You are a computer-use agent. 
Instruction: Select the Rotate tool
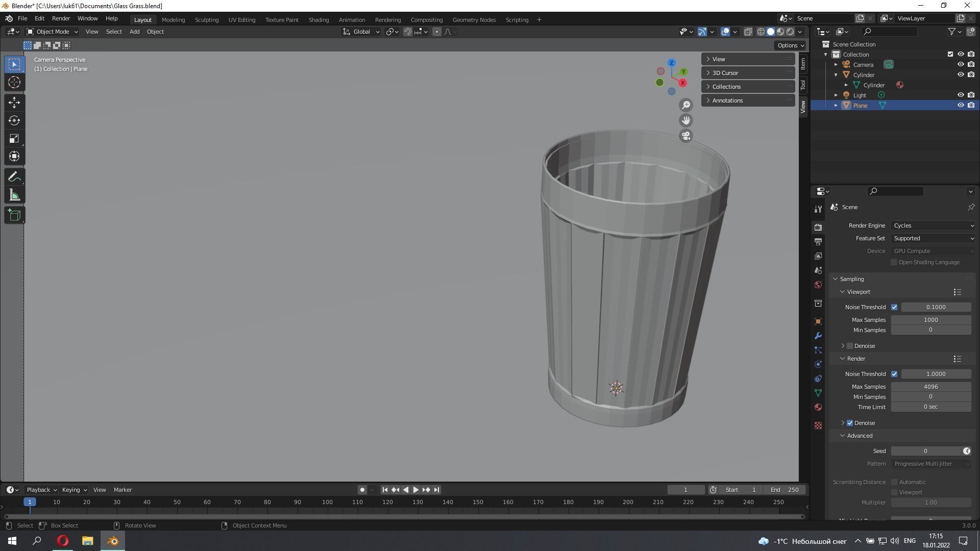[14, 120]
